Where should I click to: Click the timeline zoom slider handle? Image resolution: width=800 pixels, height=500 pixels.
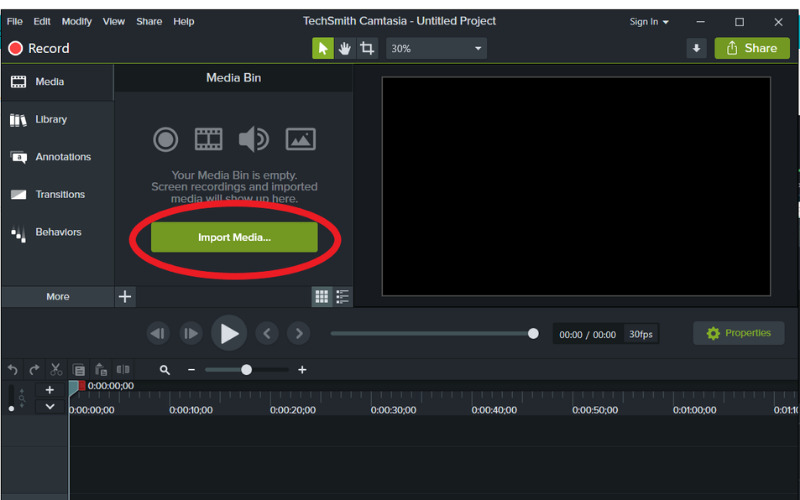[246, 370]
